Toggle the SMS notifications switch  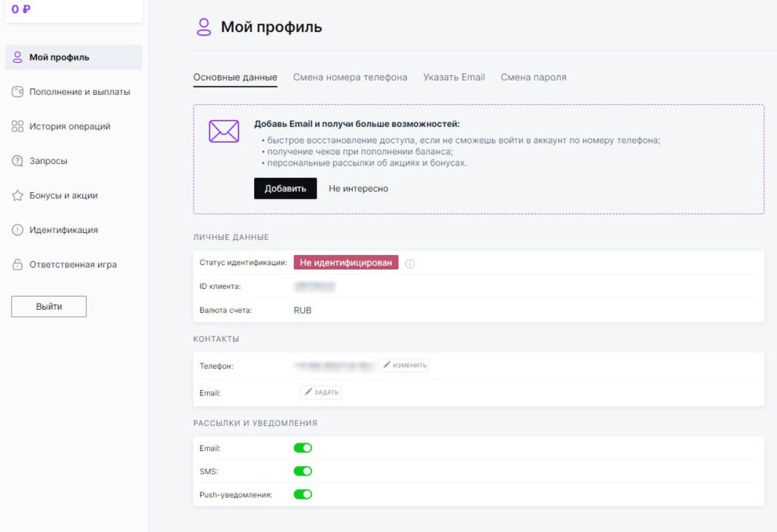coord(303,471)
